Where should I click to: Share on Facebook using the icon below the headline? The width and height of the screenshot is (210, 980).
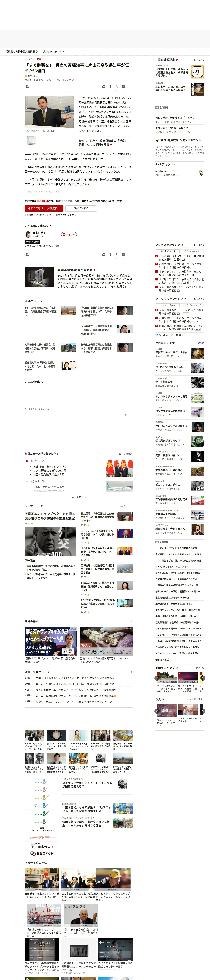point(111,87)
